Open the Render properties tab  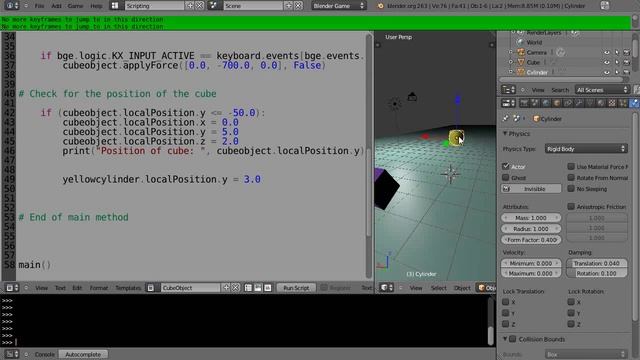click(524, 103)
